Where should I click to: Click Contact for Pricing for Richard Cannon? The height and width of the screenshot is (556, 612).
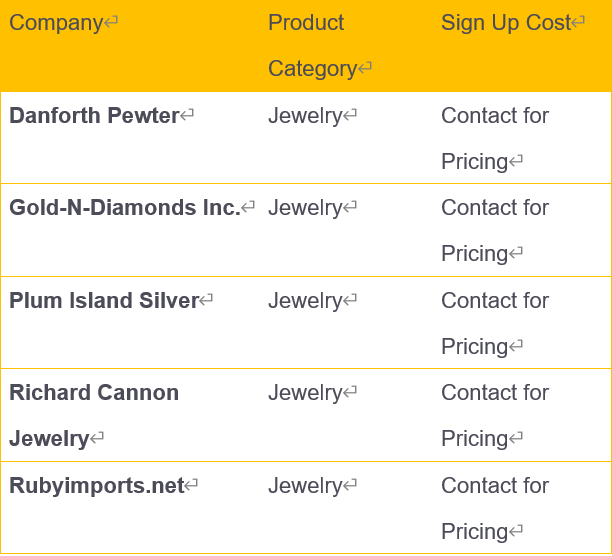pyautogui.click(x=495, y=416)
